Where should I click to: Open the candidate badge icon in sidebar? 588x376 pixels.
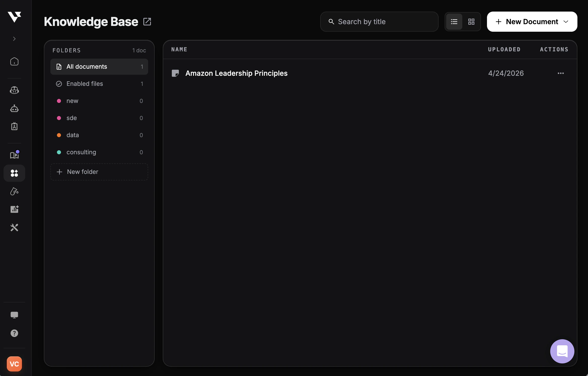(14, 126)
